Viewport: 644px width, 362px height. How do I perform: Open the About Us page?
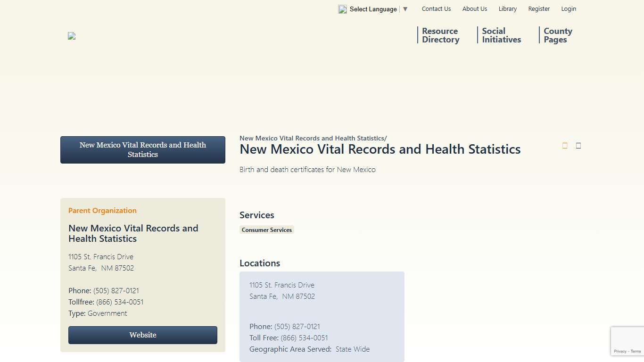point(474,8)
